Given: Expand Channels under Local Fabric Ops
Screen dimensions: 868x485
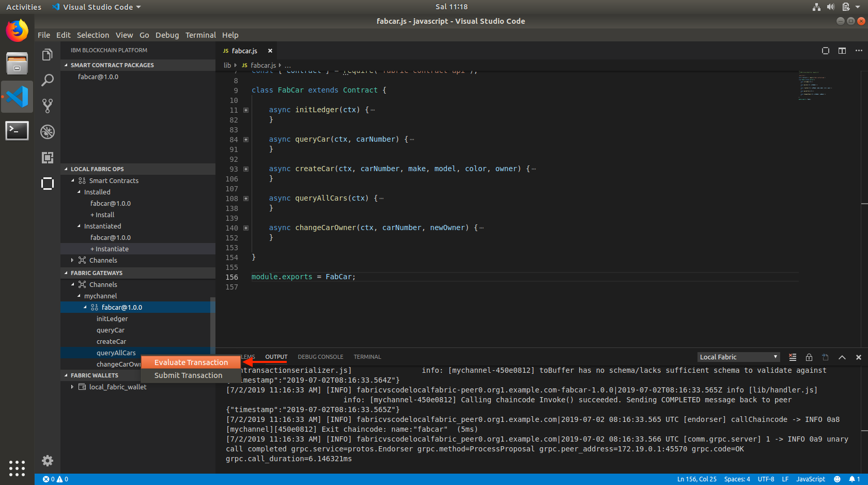Looking at the screenshot, I should pyautogui.click(x=72, y=260).
